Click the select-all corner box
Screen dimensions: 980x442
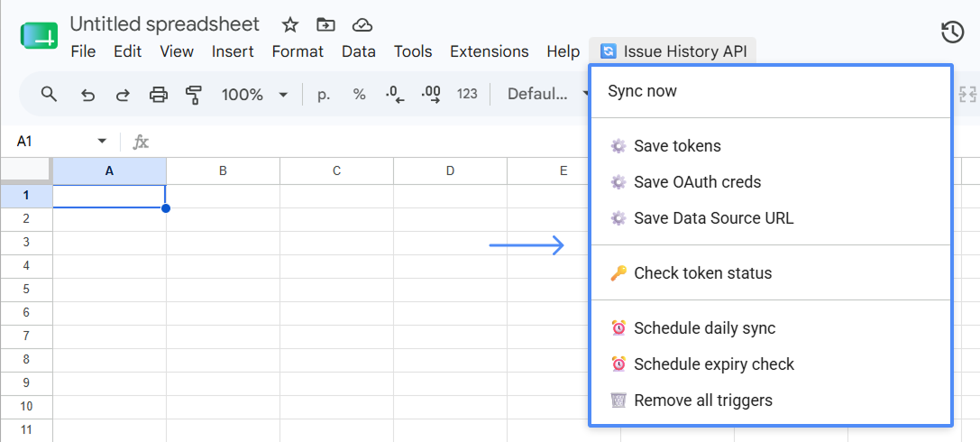(26, 170)
